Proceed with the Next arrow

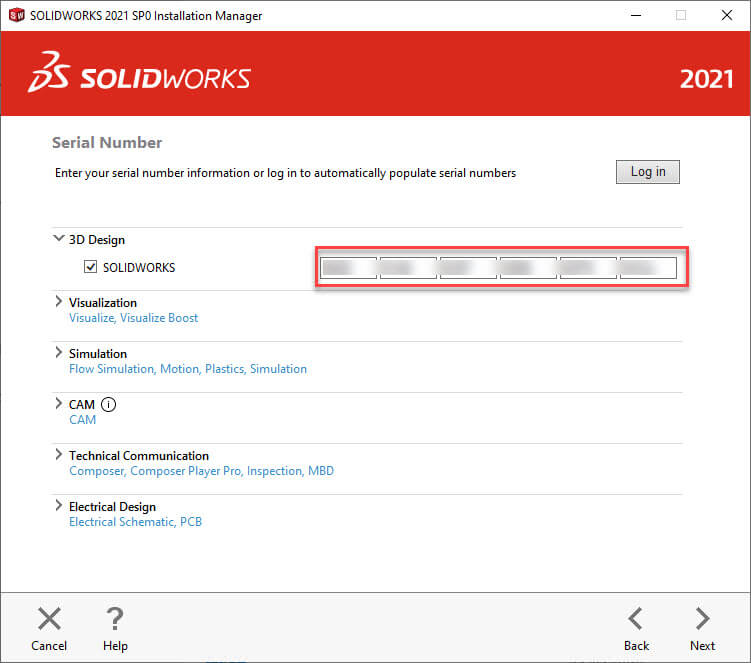coord(703,618)
